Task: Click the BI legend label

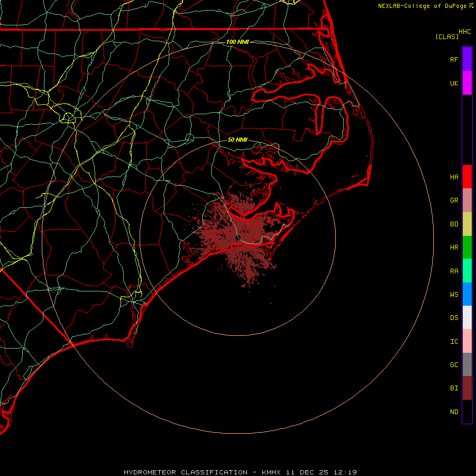Action: point(454,388)
